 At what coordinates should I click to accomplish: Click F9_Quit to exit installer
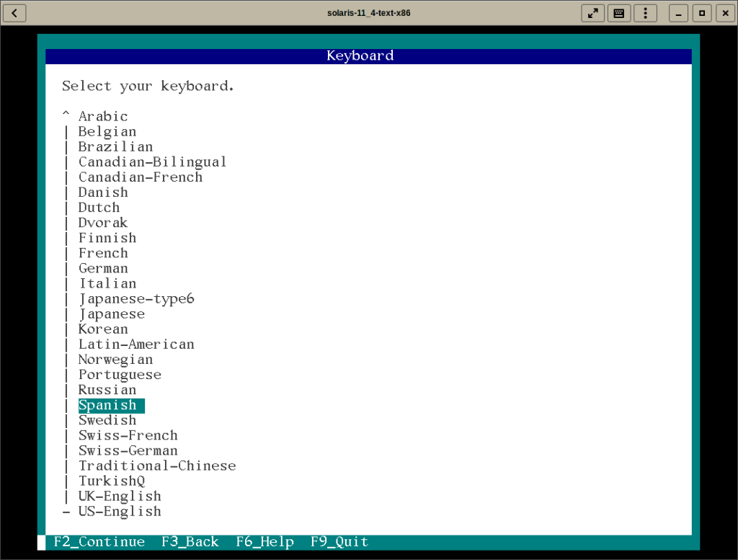click(x=339, y=542)
